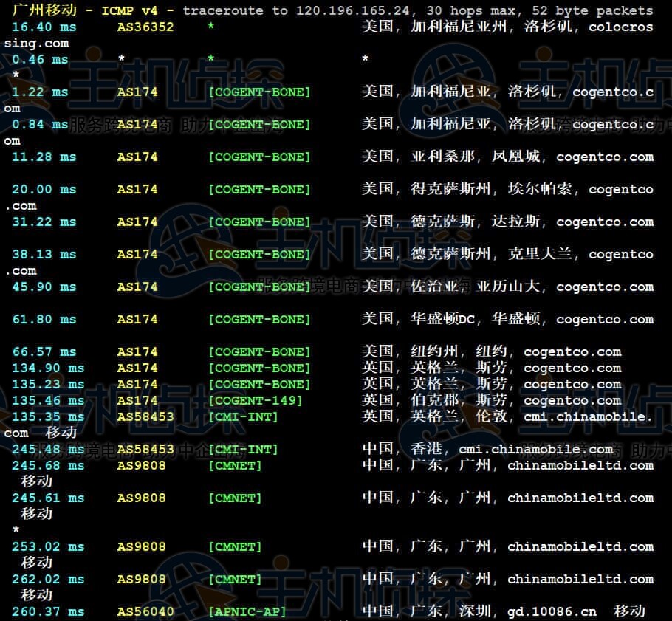Click the 253.02 ms hop time
Image resolution: width=672 pixels, height=621 pixels.
point(48,548)
